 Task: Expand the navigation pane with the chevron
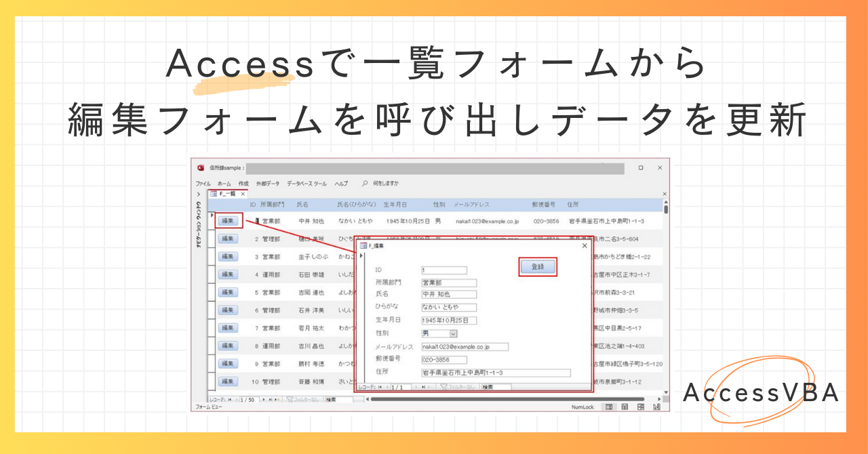[x=198, y=194]
